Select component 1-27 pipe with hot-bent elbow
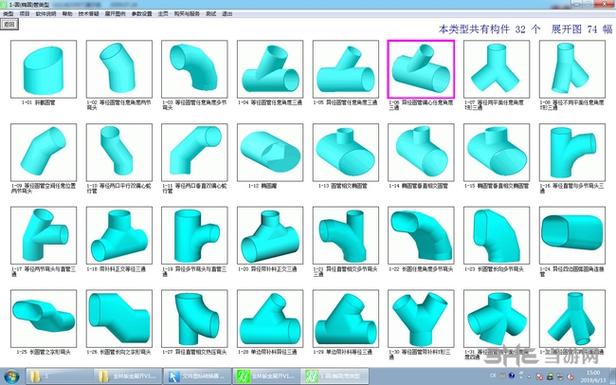The width and height of the screenshot is (616, 385). coord(194,319)
